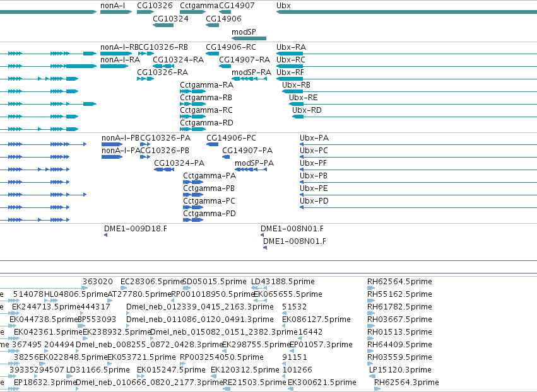Click protein Ubx-PE label

click(x=314, y=189)
